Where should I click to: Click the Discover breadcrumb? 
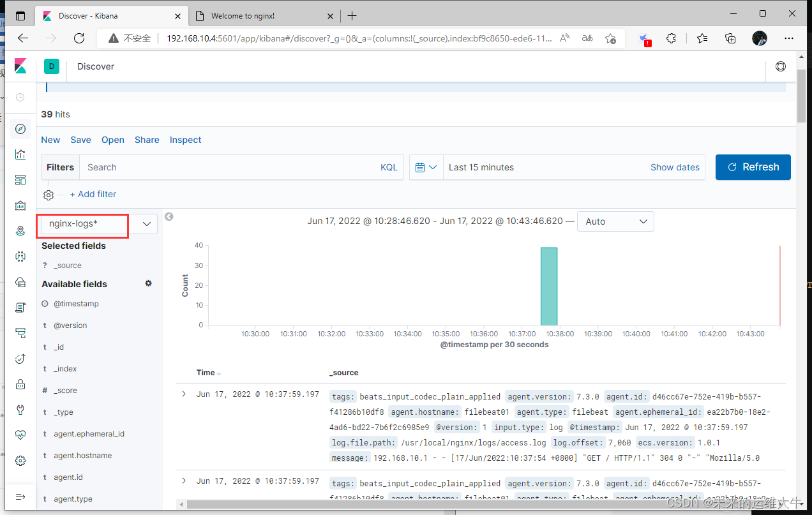tap(96, 66)
